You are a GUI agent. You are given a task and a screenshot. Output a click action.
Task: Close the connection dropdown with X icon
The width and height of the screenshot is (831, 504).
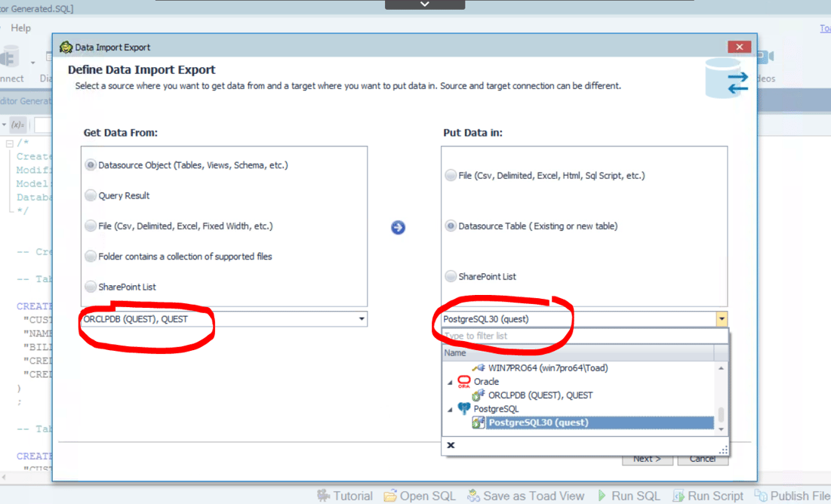[451, 445]
